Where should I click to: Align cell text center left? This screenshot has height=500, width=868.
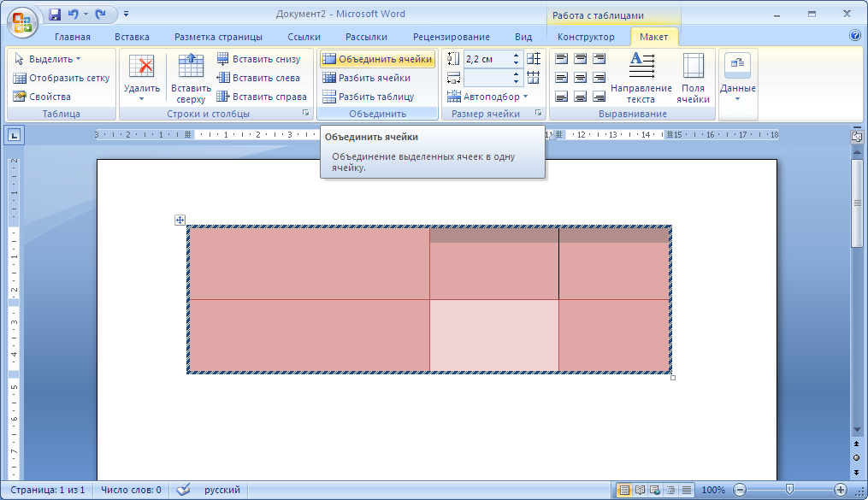[x=561, y=78]
